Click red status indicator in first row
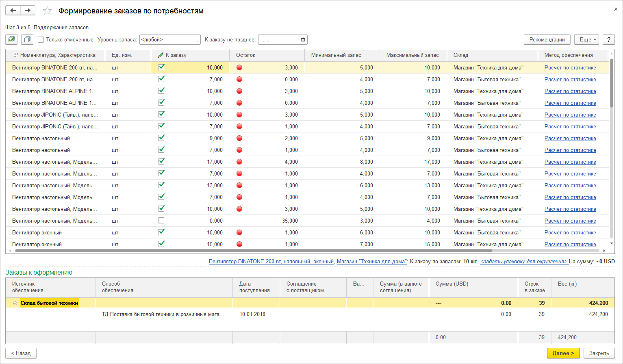Screen dimensions: 623x364 click(239, 67)
